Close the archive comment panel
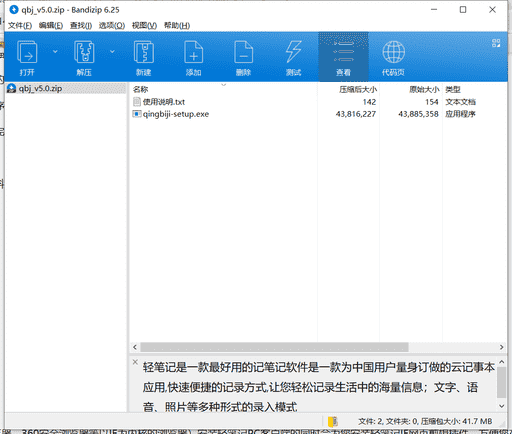 [135, 362]
